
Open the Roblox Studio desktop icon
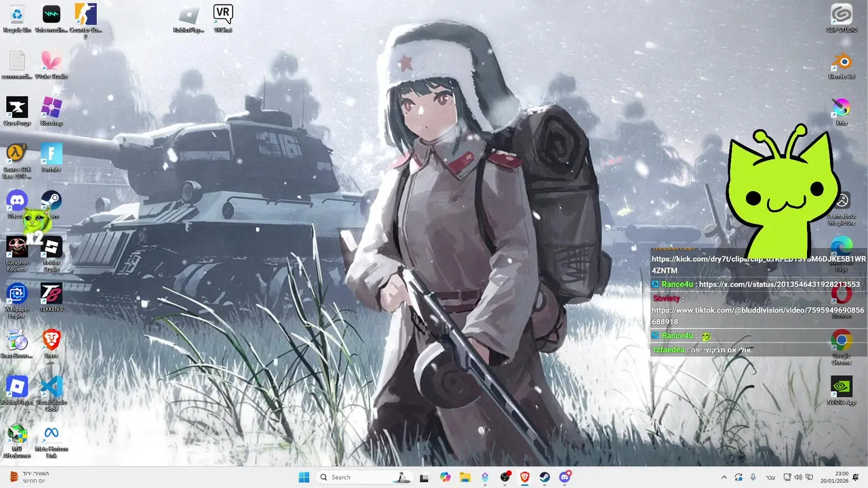pyautogui.click(x=51, y=254)
